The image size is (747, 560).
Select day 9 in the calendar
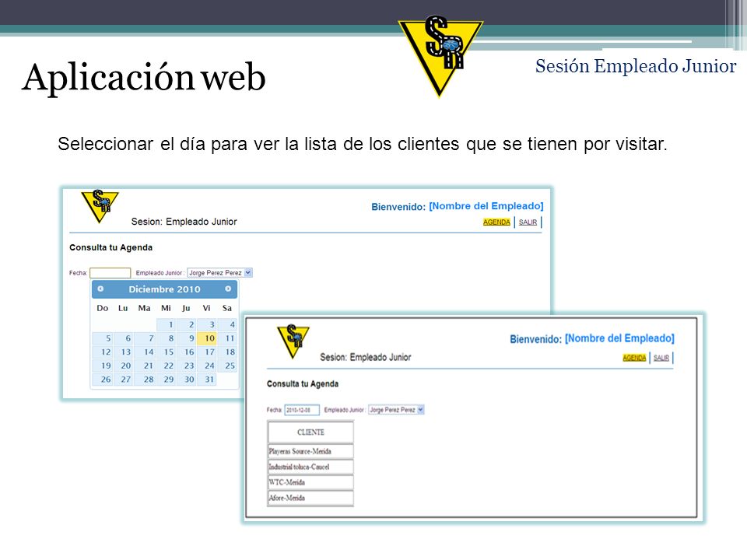[187, 338]
